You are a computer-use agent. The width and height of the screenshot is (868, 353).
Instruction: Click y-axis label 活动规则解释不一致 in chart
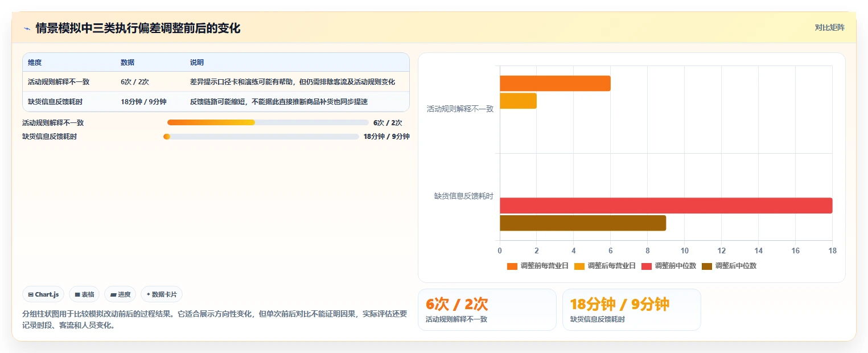pyautogui.click(x=460, y=109)
